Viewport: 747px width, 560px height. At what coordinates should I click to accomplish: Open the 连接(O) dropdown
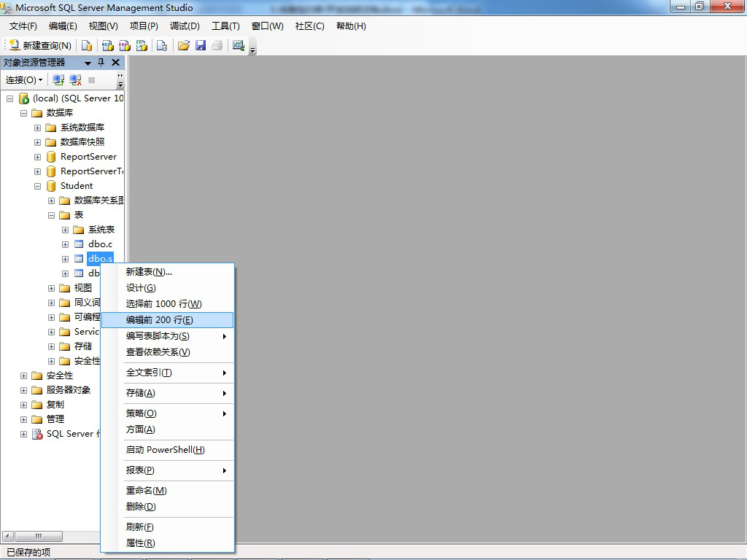pos(24,80)
